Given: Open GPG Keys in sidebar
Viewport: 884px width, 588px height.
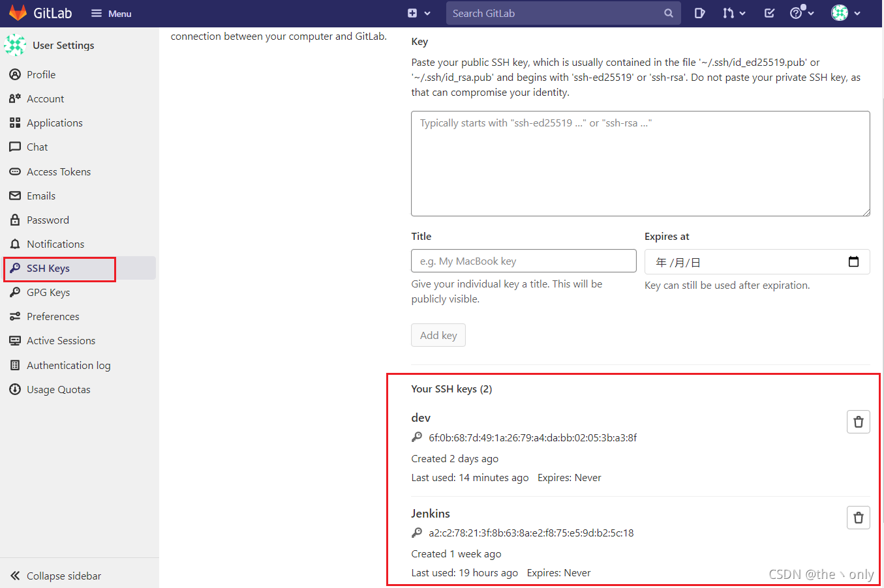Looking at the screenshot, I should (x=79, y=292).
